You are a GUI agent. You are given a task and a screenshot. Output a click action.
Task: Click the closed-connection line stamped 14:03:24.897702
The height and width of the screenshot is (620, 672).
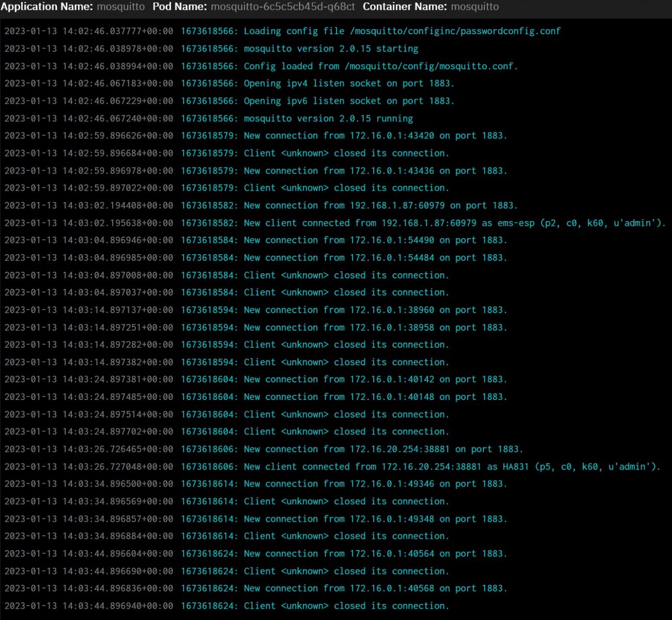coord(227,431)
